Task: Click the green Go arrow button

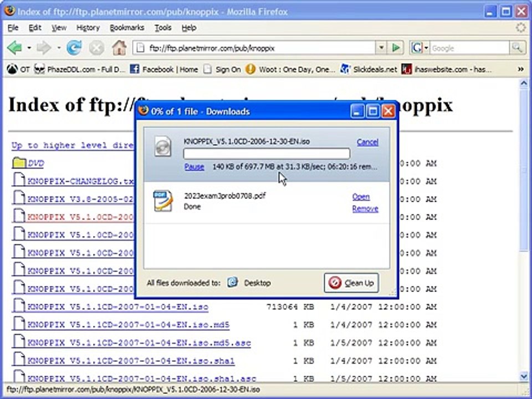Action: tap(396, 48)
